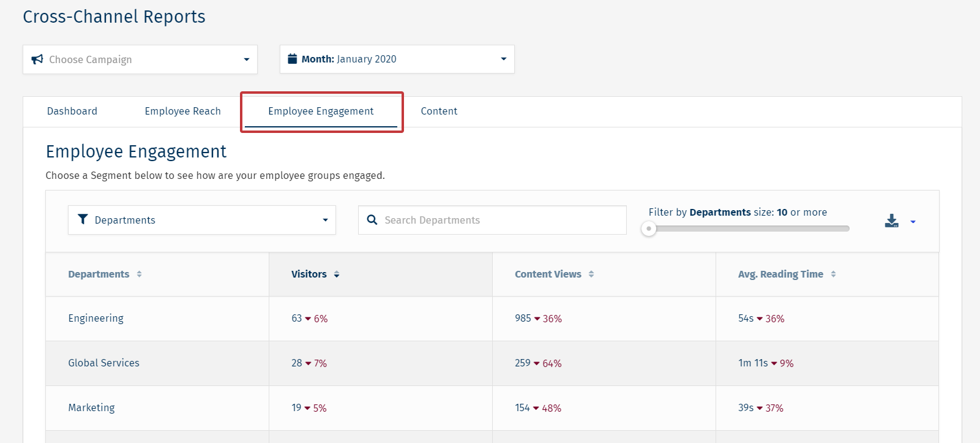Sort by Avg. Reading Time header
Screen dimensions: 980x443
coord(787,275)
